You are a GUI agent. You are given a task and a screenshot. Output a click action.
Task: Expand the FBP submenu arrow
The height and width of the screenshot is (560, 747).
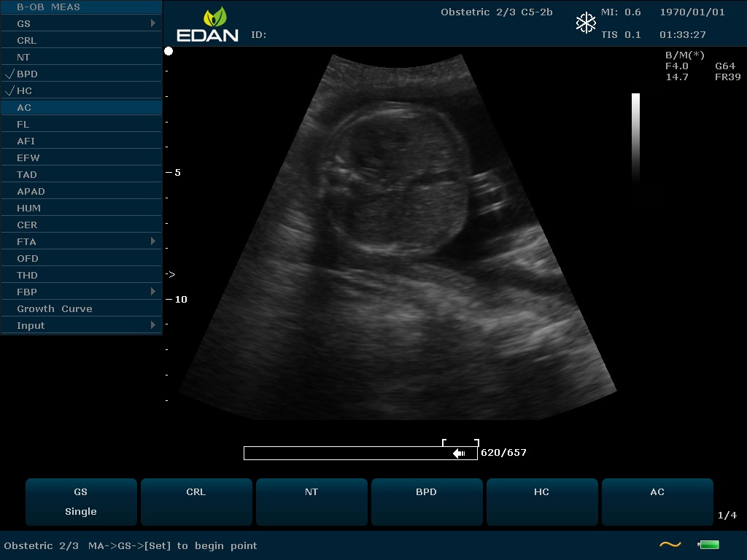point(153,292)
